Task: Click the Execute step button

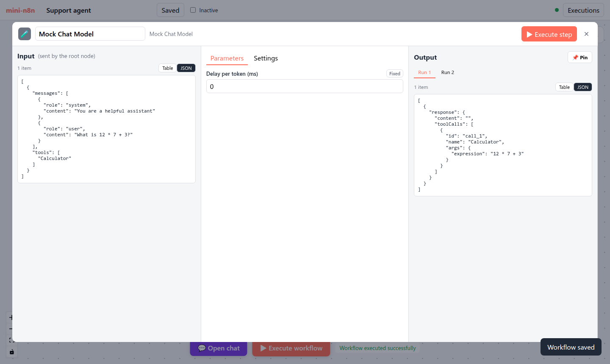Action: 549,34
